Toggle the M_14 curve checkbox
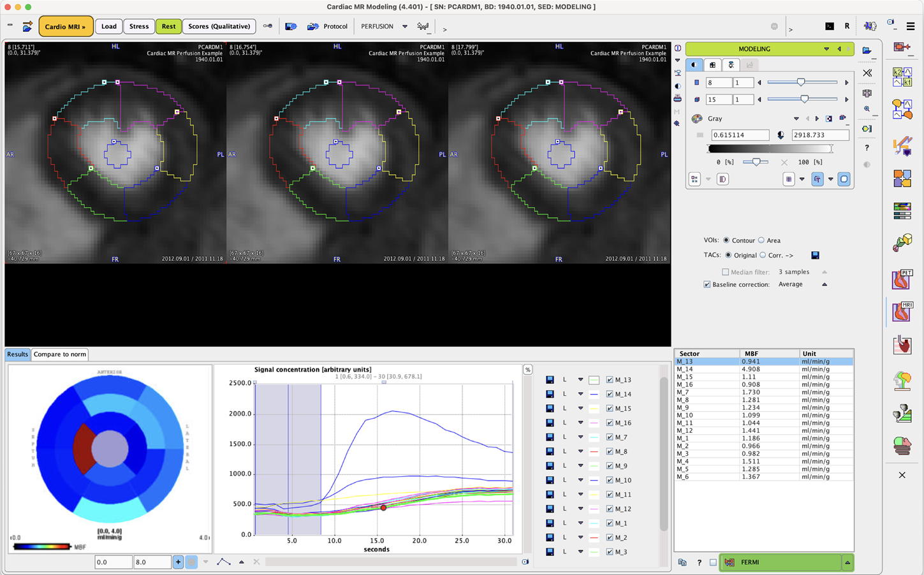Image resolution: width=924 pixels, height=575 pixels. 610,394
